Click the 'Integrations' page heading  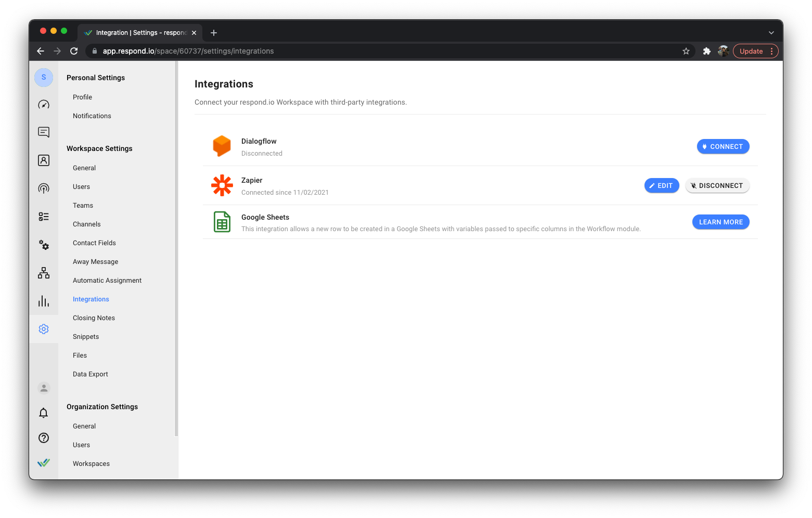pyautogui.click(x=224, y=84)
